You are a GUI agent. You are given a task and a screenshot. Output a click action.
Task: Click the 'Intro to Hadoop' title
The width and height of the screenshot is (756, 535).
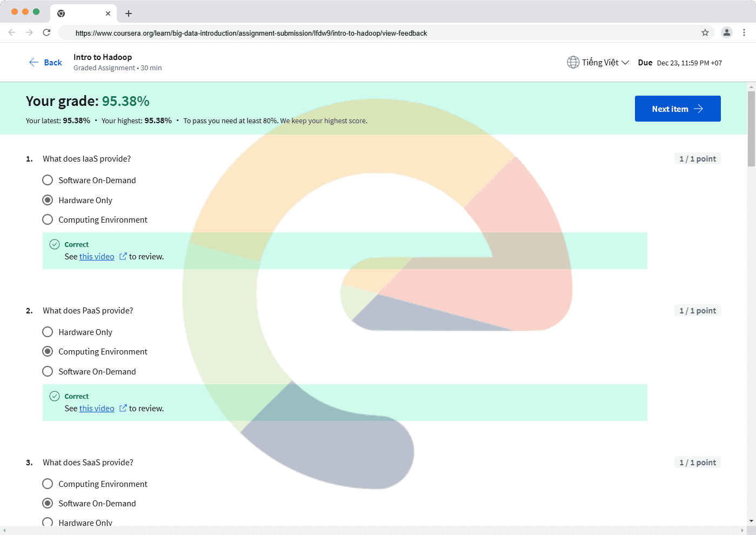pyautogui.click(x=103, y=57)
